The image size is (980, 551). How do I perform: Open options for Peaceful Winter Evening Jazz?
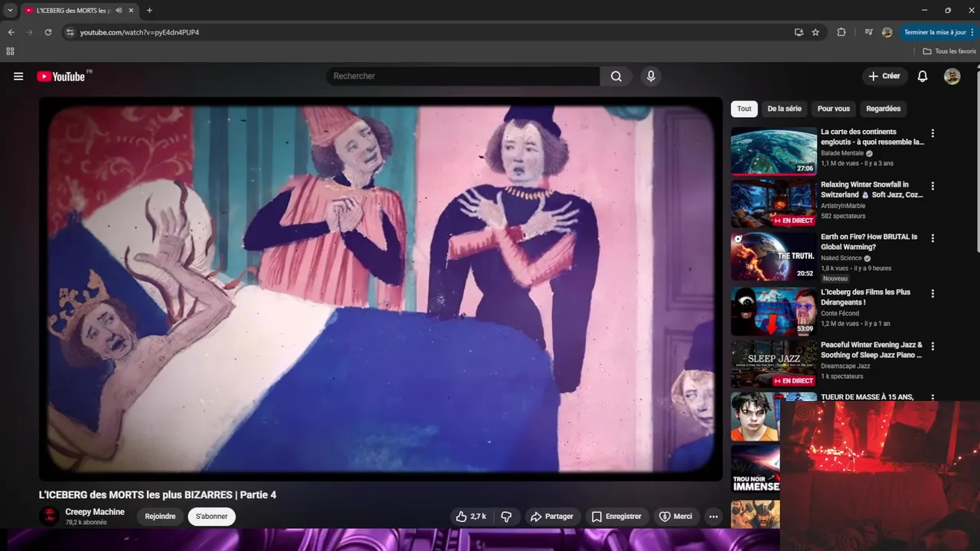point(933,346)
